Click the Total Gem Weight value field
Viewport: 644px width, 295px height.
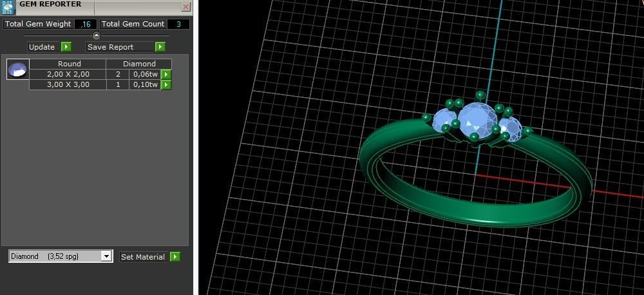86,24
